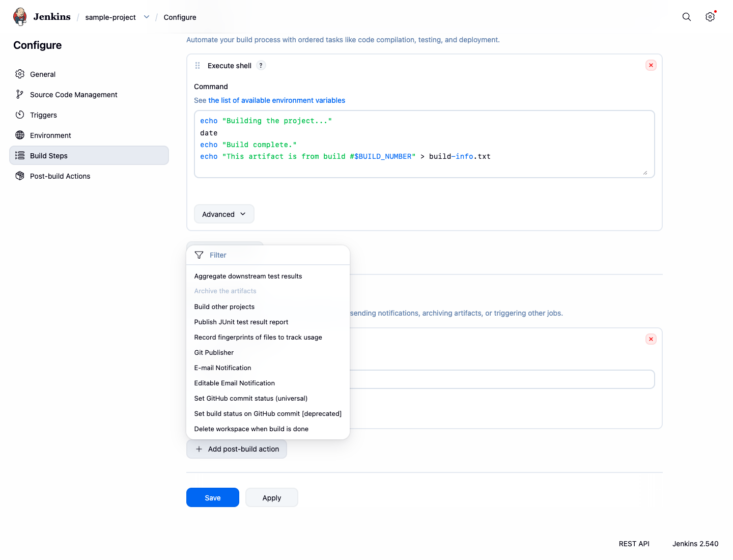The image size is (733, 560).
Task: Click the Jenkins butler logo
Action: click(x=20, y=17)
